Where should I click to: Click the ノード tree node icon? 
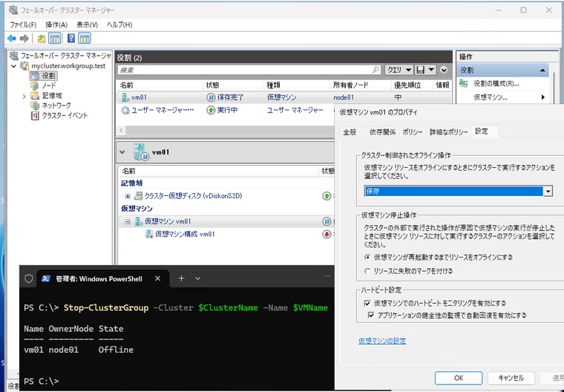(35, 85)
